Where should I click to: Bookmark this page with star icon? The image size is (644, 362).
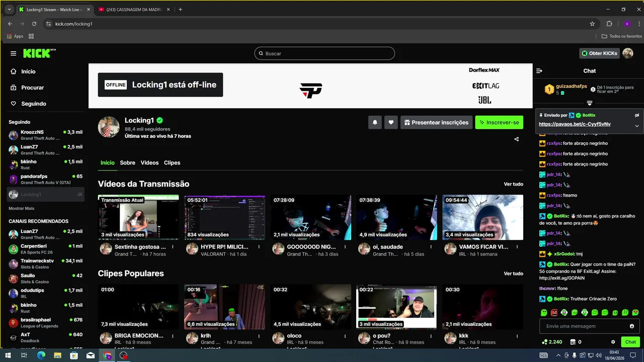pyautogui.click(x=592, y=24)
